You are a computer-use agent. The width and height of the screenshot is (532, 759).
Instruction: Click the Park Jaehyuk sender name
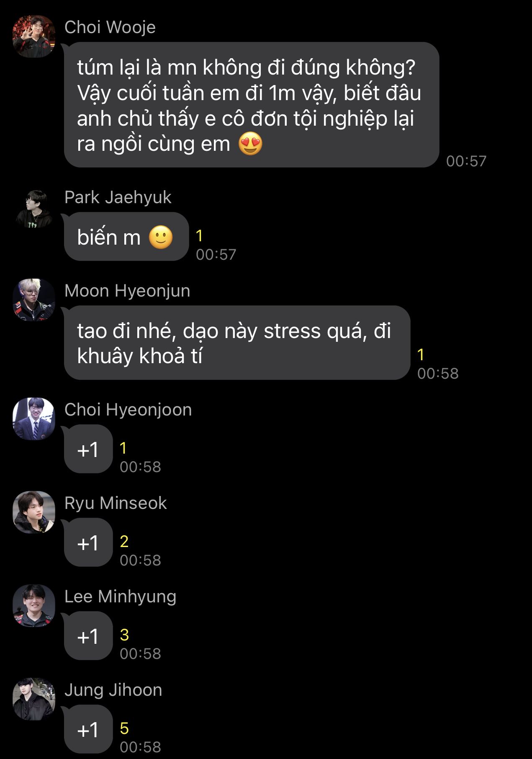tap(118, 197)
